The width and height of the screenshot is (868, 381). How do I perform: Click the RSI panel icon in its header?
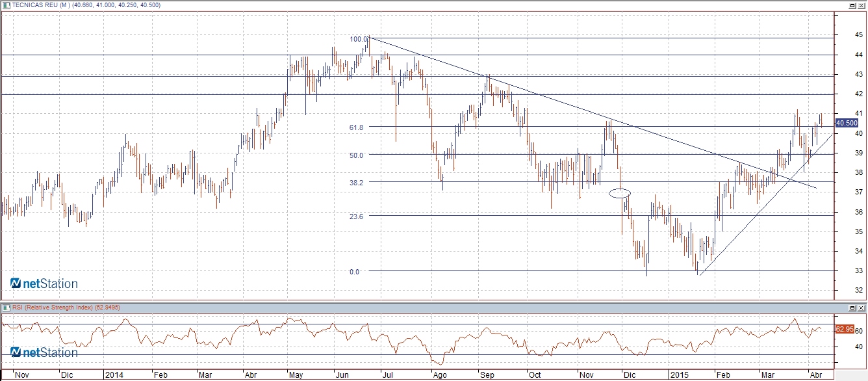point(6,308)
